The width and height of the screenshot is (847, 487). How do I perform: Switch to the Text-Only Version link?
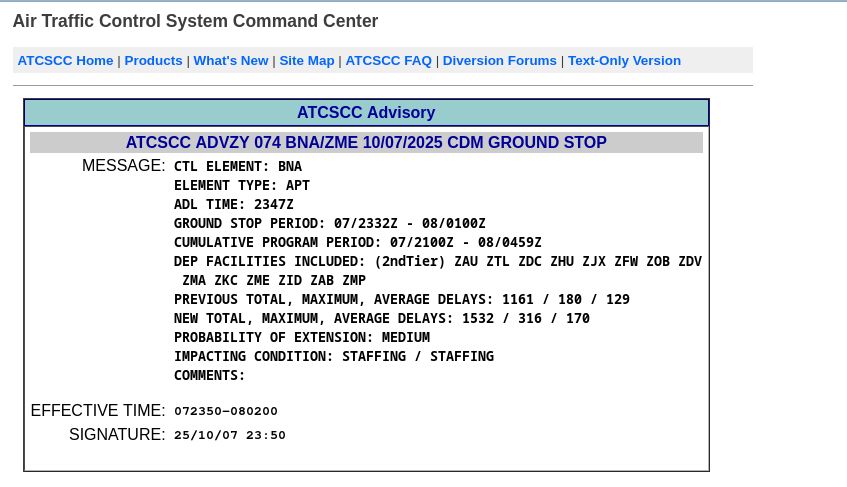(x=624, y=60)
